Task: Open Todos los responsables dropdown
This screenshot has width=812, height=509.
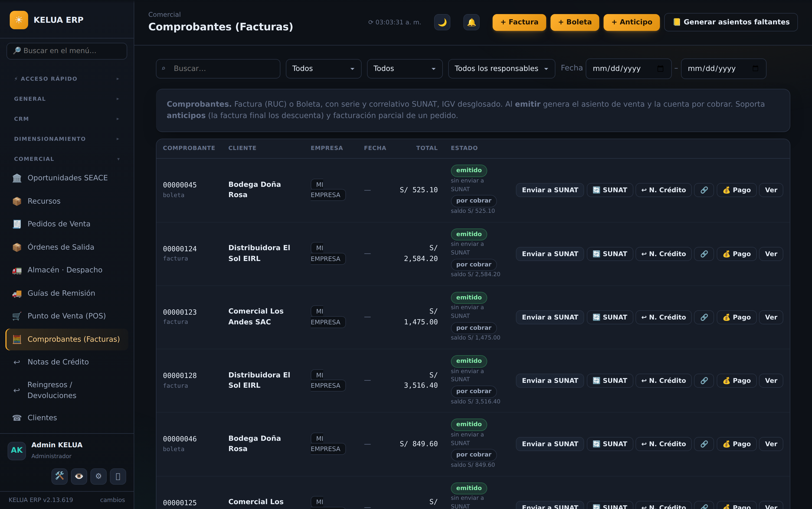Action: [501, 69]
